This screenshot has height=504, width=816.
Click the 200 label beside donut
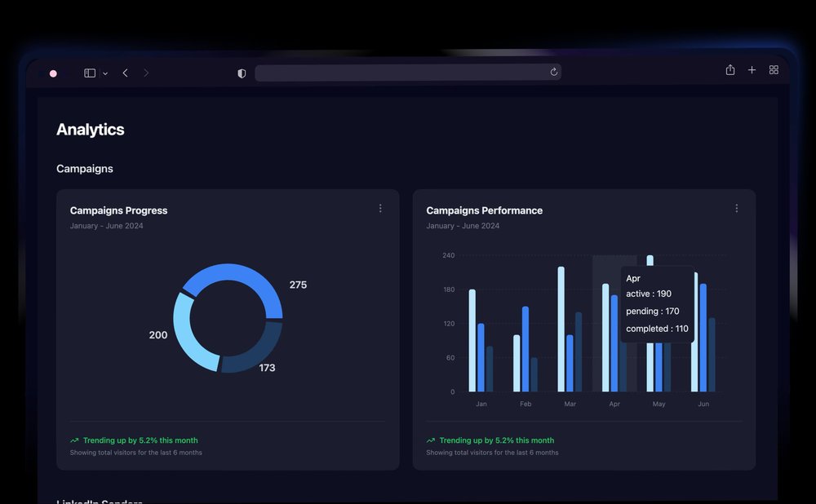click(158, 335)
